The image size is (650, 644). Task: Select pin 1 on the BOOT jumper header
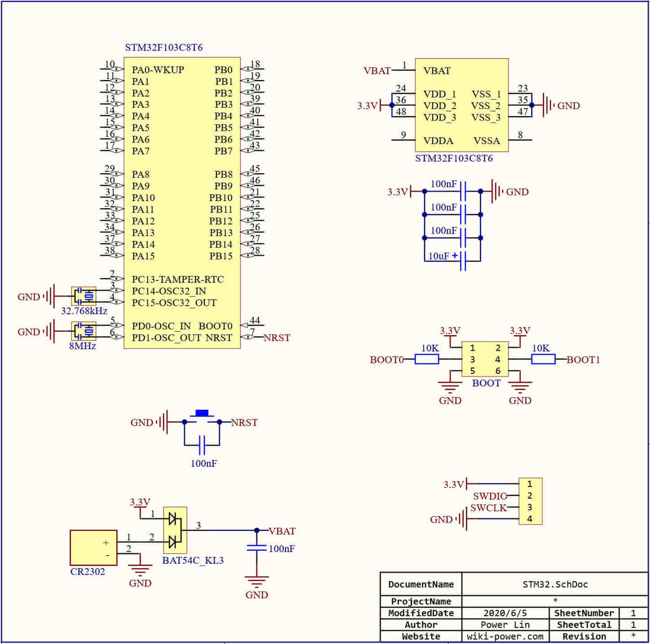[472, 348]
